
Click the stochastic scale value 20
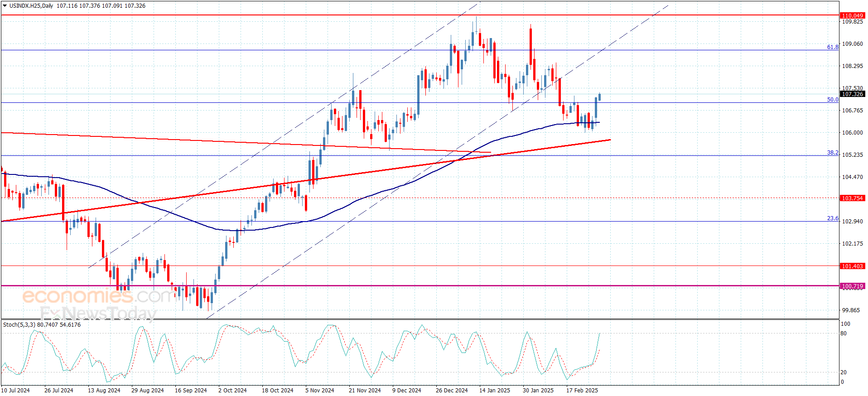coord(844,372)
